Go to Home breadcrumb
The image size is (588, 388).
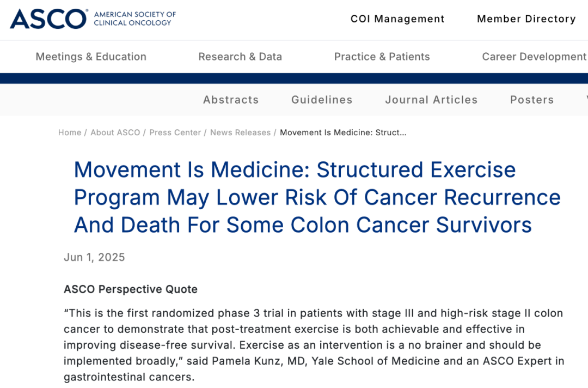(x=70, y=132)
